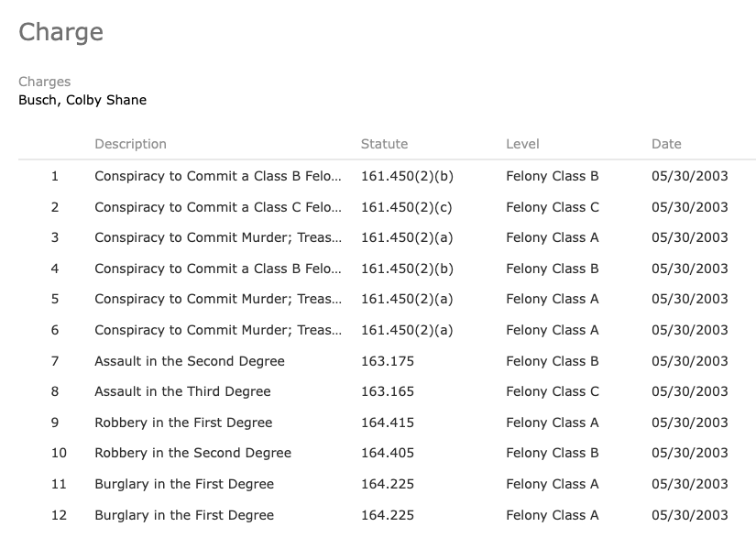Click the Charges label above defendant name

44,82
